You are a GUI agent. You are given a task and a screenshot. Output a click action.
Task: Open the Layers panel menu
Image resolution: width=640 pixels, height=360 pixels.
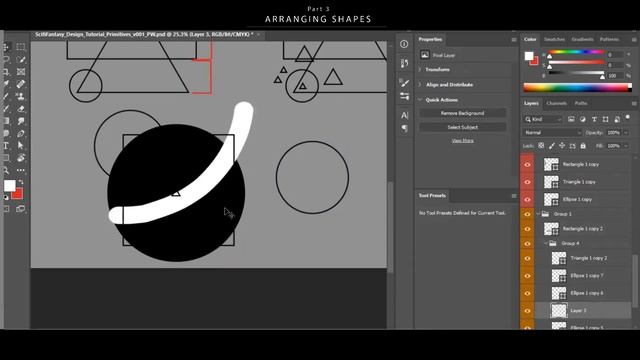pyautogui.click(x=634, y=104)
